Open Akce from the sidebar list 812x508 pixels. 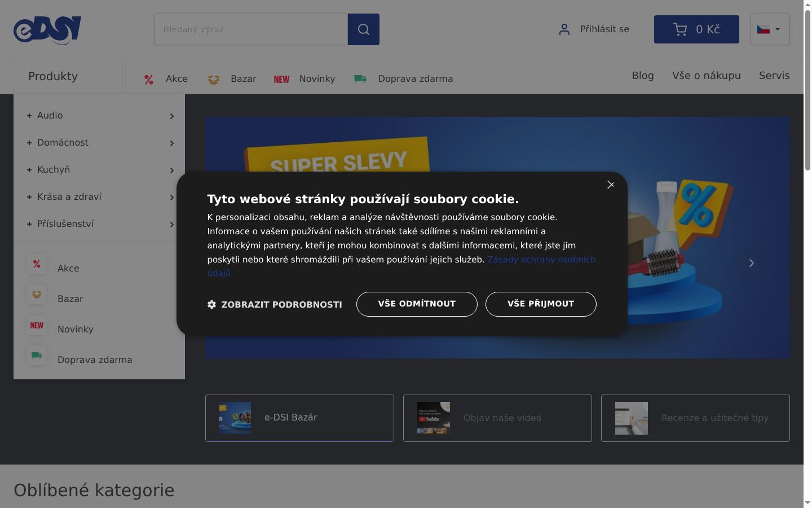68,268
